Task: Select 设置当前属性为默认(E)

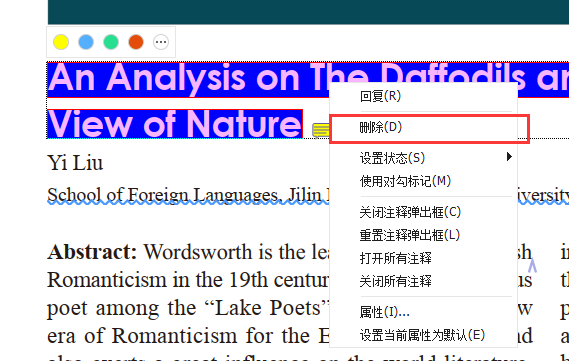Action: click(x=423, y=335)
